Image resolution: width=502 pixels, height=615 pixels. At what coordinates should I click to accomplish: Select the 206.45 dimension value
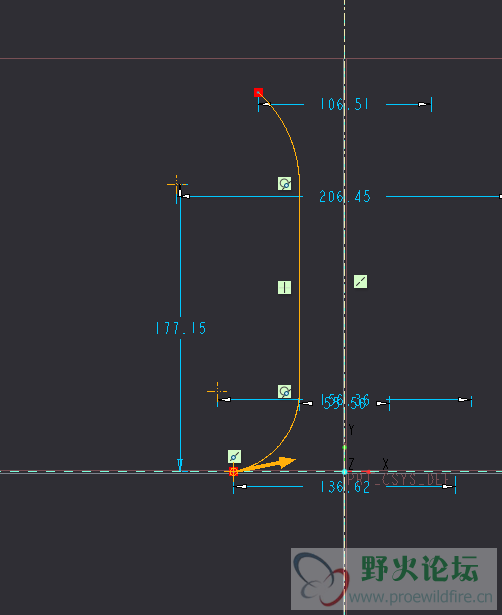pos(345,197)
